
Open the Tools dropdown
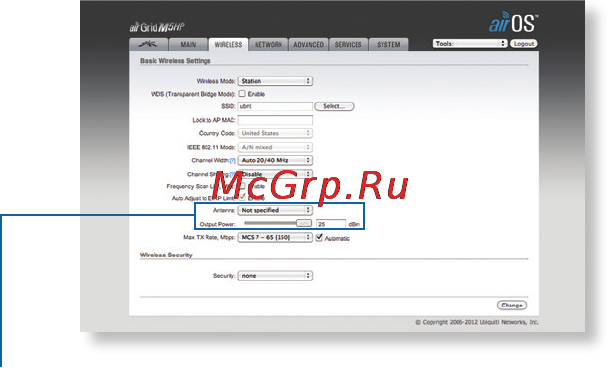click(470, 44)
